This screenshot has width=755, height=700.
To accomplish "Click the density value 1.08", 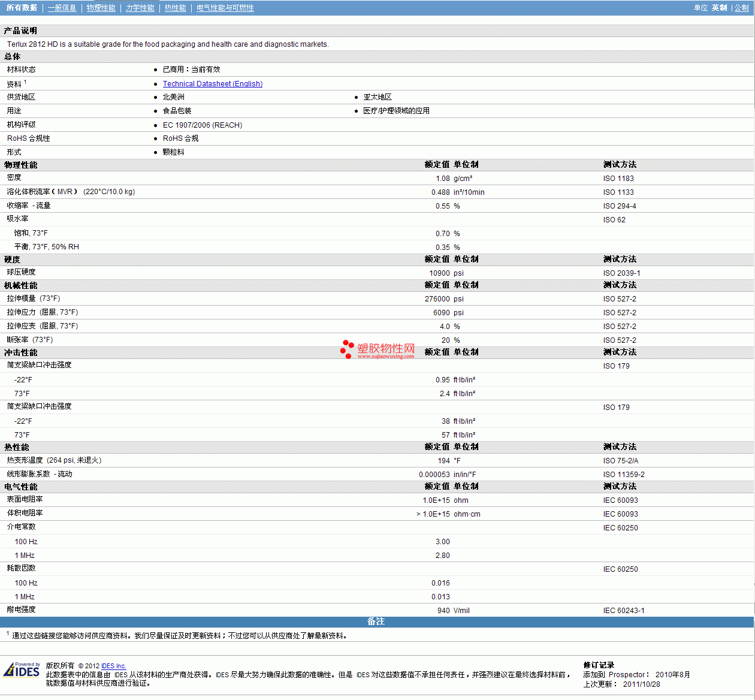I will (443, 179).
